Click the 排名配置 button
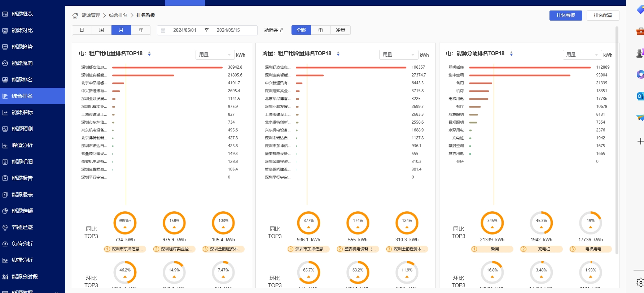The height and width of the screenshot is (293, 644). click(x=603, y=15)
